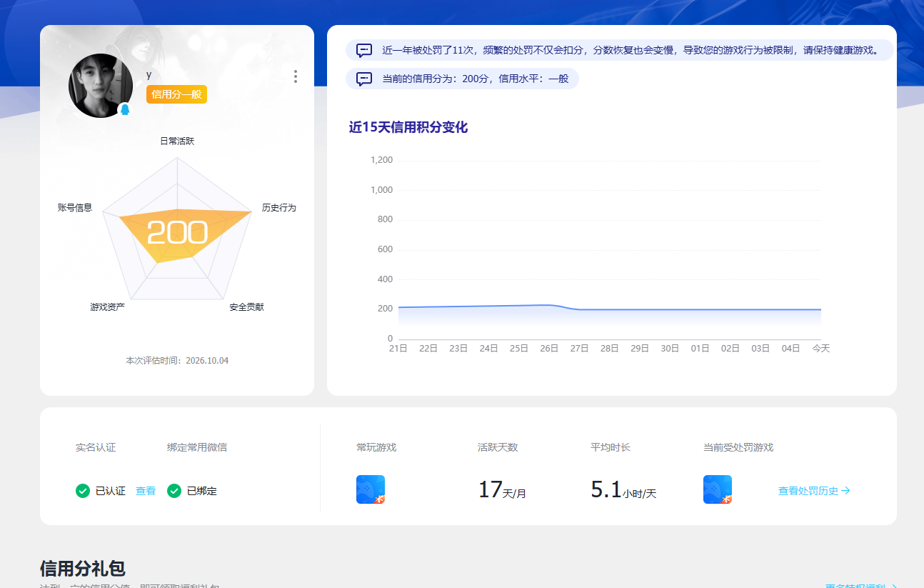Screen dimensions: 924x588
Task: Click the 实名认证 label
Action: [96, 448]
